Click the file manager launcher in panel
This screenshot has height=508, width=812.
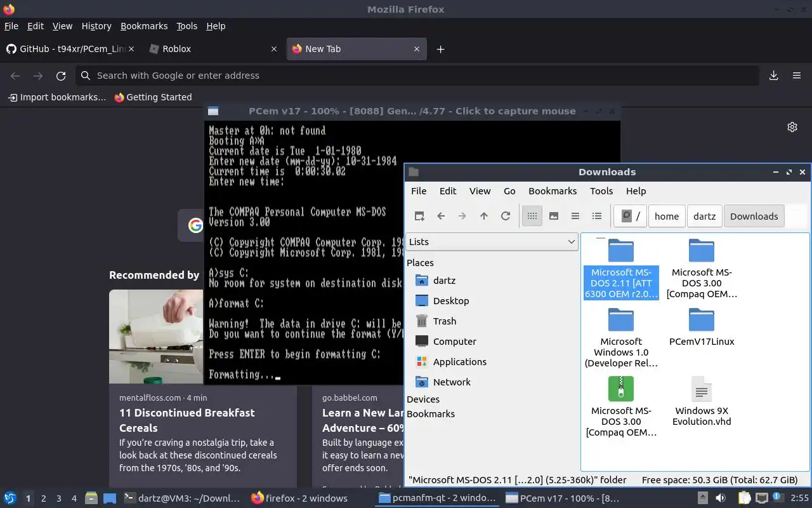91,498
